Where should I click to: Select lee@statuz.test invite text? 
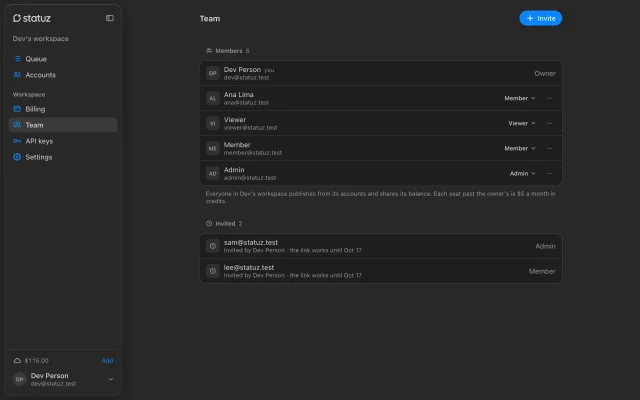(x=249, y=267)
